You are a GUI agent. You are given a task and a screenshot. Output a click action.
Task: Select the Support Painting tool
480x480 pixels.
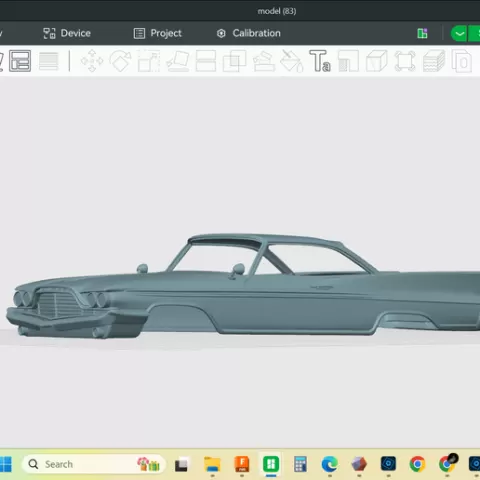[x=264, y=61]
